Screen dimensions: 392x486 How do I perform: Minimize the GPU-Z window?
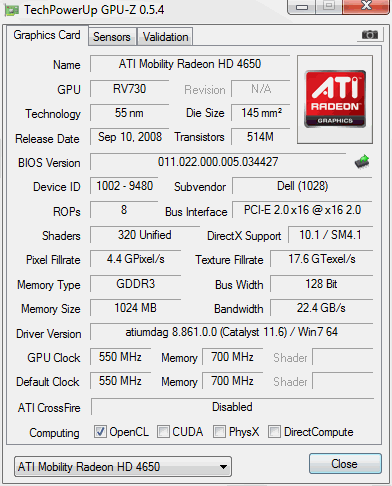point(301,7)
